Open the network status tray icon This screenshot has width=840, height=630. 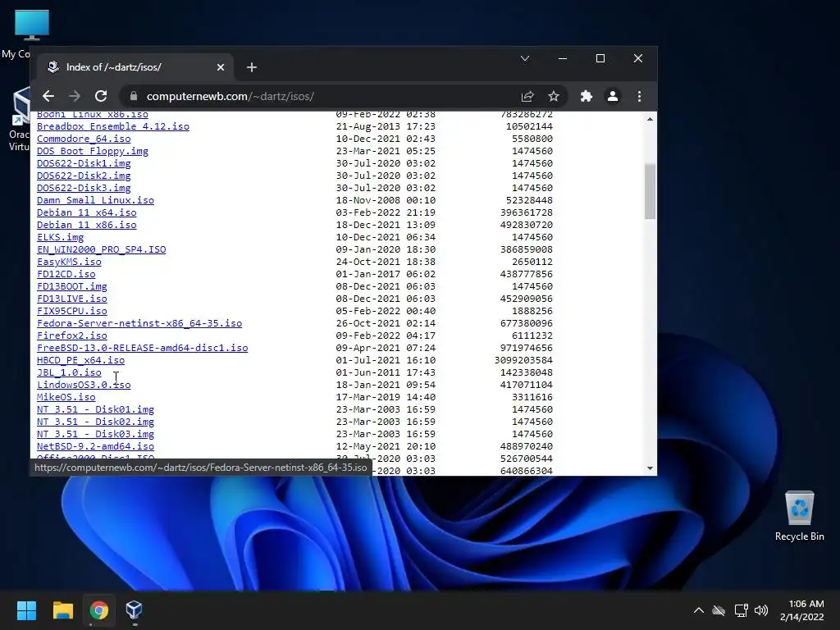741,610
